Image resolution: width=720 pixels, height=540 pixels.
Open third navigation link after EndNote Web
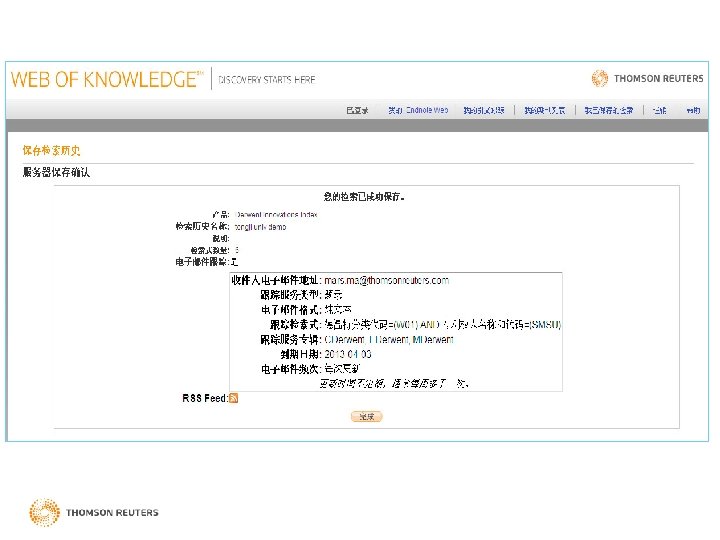point(608,110)
